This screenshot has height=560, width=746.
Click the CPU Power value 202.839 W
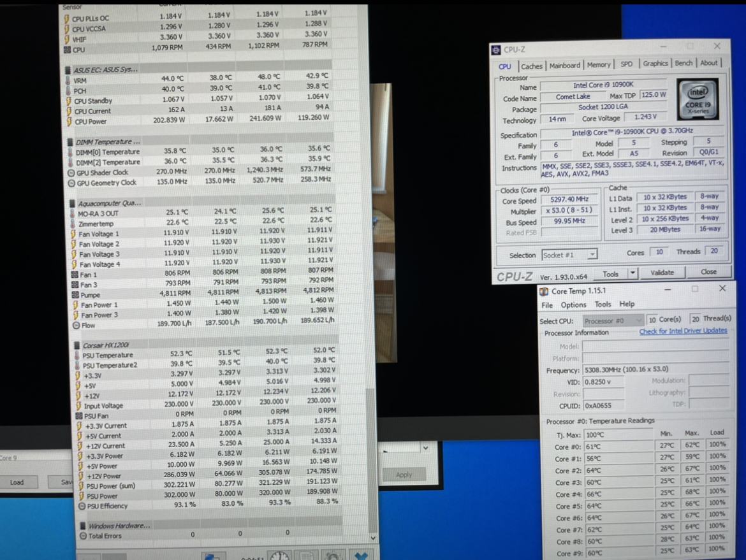click(x=169, y=120)
